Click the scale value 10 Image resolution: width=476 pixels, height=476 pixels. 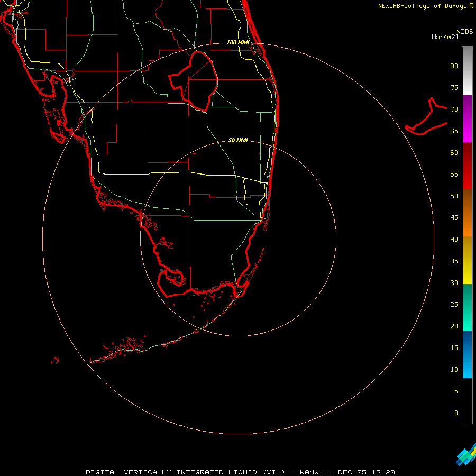click(x=454, y=370)
